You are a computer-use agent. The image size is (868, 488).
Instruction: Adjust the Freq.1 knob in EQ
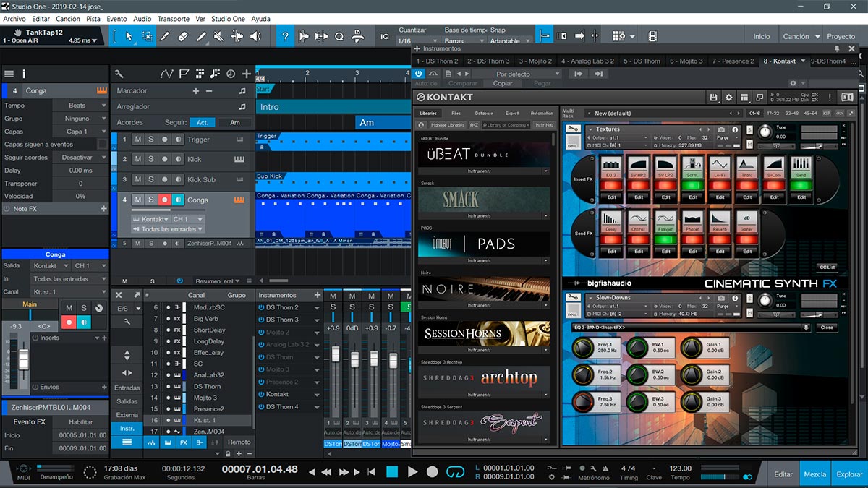coord(582,348)
